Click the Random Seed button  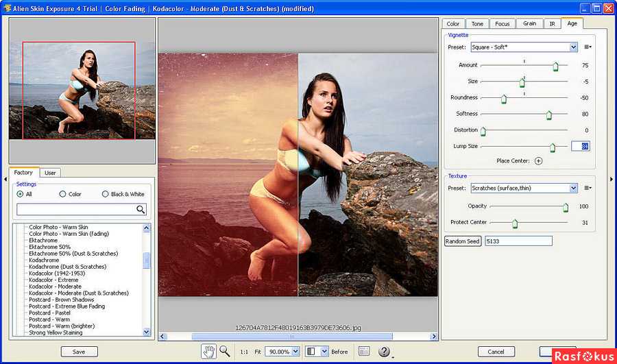pos(463,241)
